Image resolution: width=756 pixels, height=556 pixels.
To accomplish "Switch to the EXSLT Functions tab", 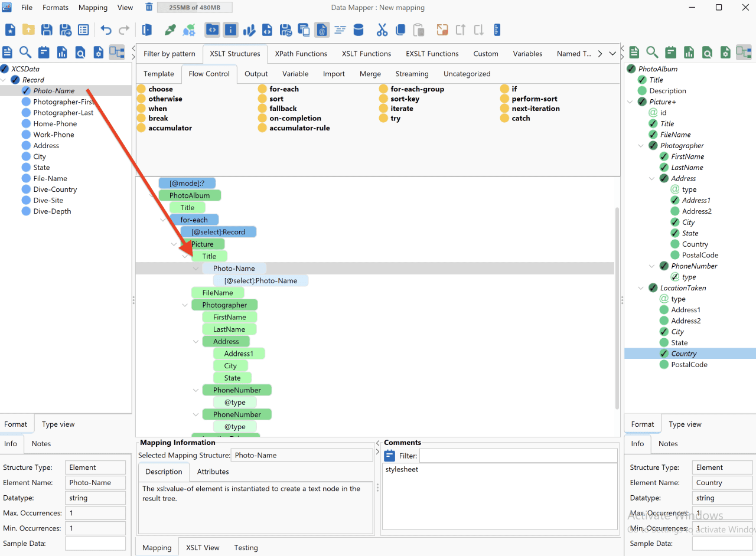I will coord(432,54).
